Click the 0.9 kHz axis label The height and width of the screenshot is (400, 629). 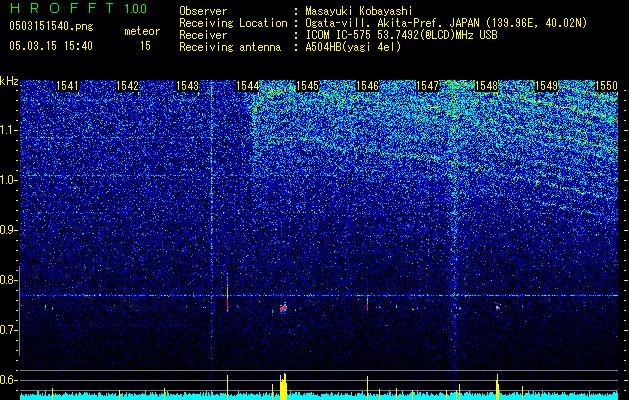pyautogui.click(x=9, y=230)
